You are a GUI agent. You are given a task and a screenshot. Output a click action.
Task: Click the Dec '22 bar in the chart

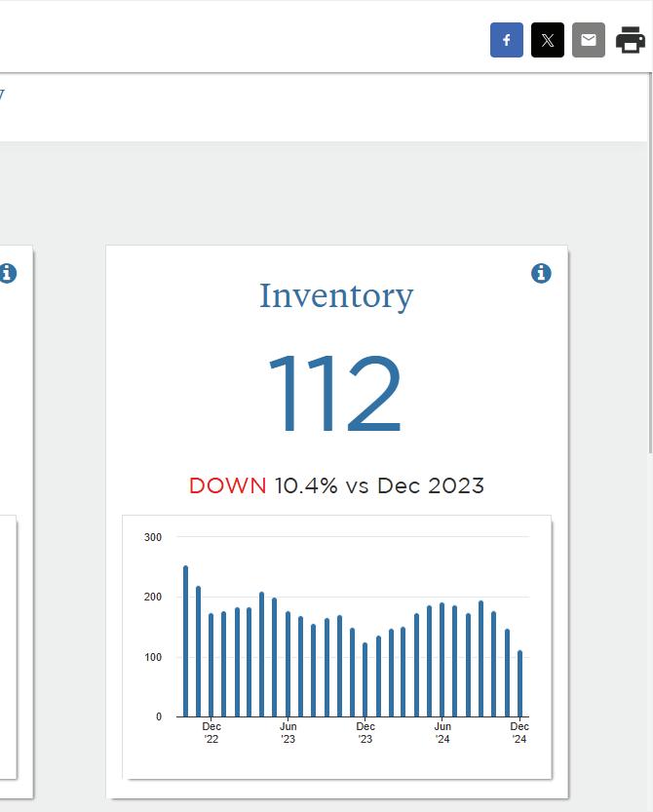tap(211, 666)
